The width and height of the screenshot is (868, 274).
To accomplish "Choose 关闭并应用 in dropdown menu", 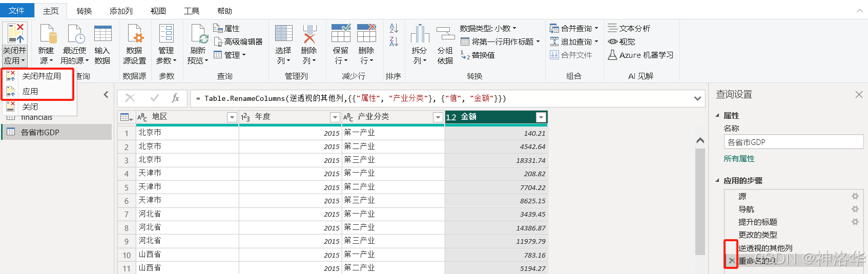I will click(x=38, y=76).
